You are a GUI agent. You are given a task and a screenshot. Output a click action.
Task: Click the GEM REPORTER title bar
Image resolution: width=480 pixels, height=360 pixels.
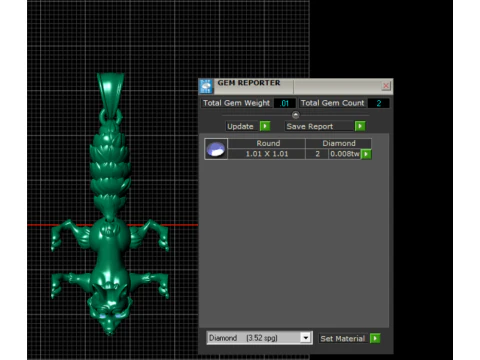[296, 86]
